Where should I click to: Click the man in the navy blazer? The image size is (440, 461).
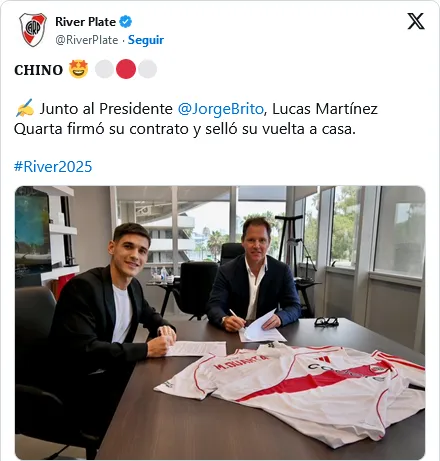254,277
